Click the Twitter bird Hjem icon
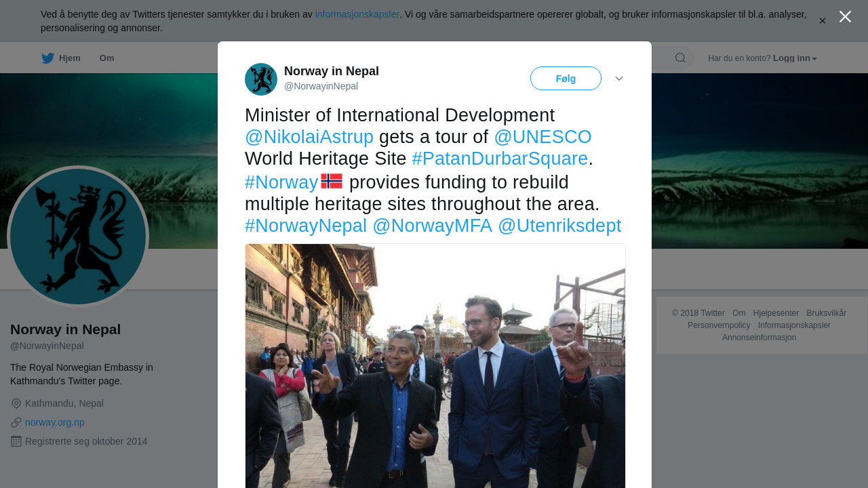The image size is (868, 488). pyautogui.click(x=47, y=58)
